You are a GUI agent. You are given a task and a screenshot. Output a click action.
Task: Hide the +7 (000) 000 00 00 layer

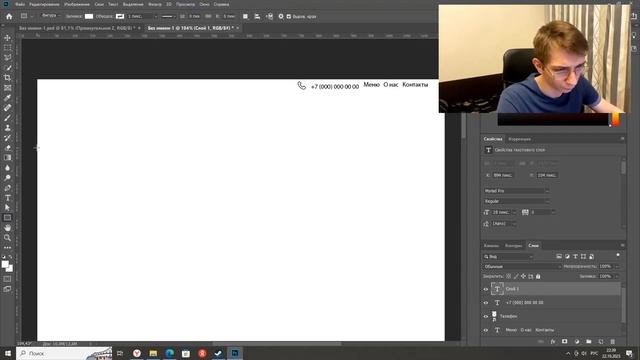click(x=486, y=303)
